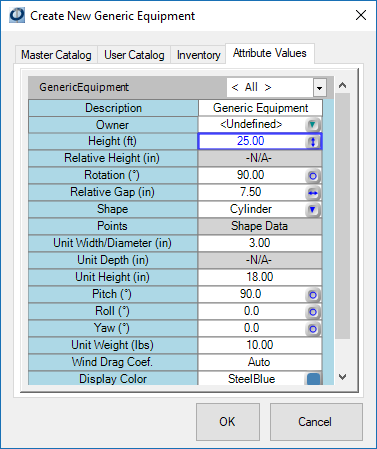Viewport: 377px width, 449px height.
Task: Click the Points Shape Data cell
Action: coord(260,226)
